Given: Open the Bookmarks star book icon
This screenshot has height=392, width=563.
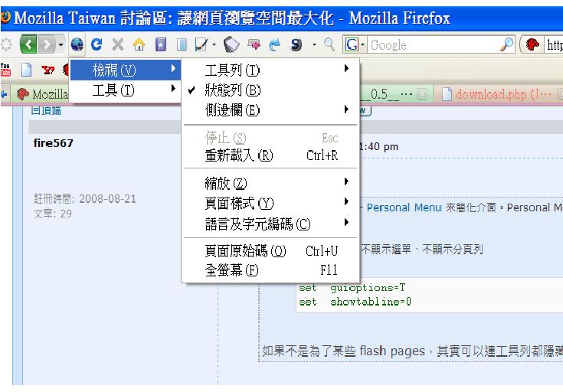Looking at the screenshot, I should pos(161,45).
